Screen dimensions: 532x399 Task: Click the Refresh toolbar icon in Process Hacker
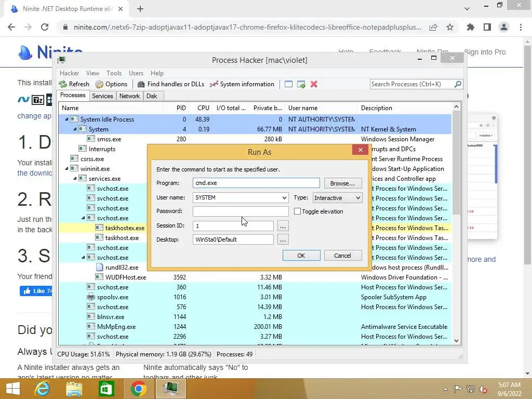[x=63, y=84]
